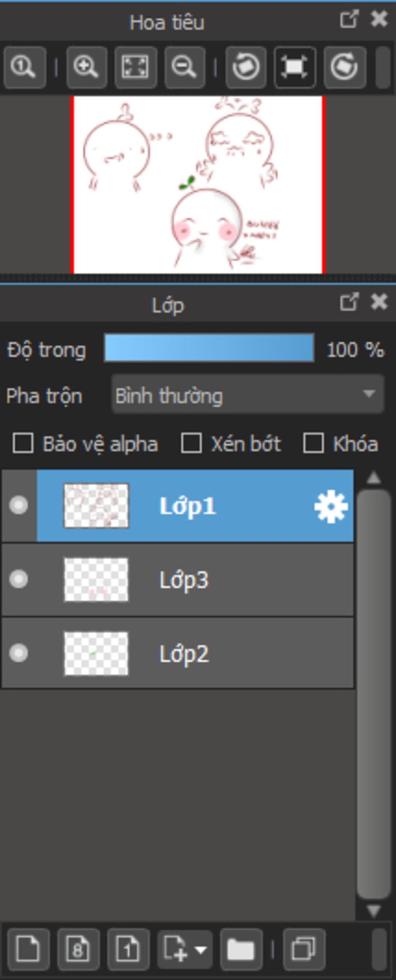Duplicate the selected layer

point(304,949)
